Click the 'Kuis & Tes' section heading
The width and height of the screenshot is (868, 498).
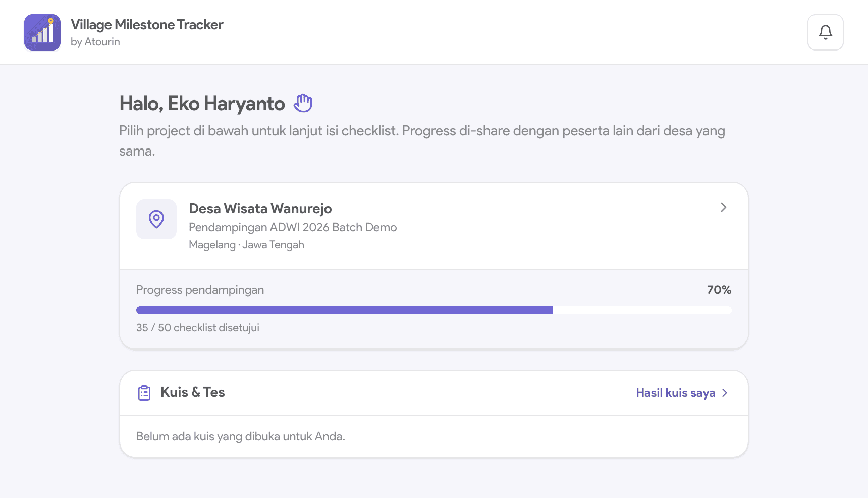pyautogui.click(x=193, y=392)
